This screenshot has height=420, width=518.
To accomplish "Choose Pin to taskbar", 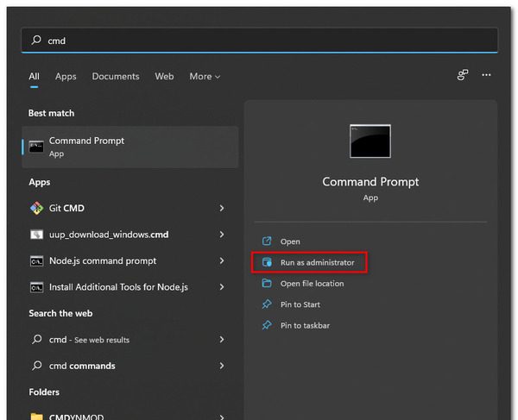I will point(305,326).
